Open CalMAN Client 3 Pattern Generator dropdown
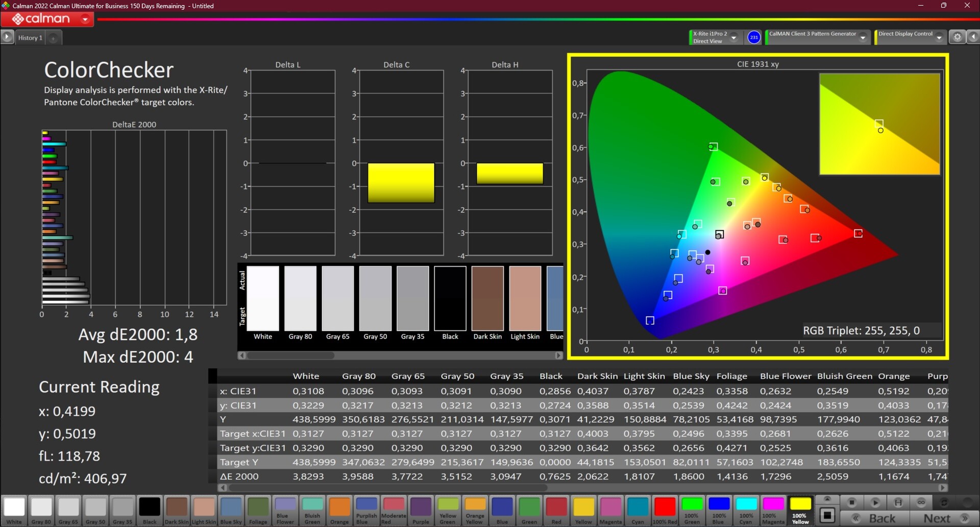The height and width of the screenshot is (527, 980). pyautogui.click(x=863, y=37)
